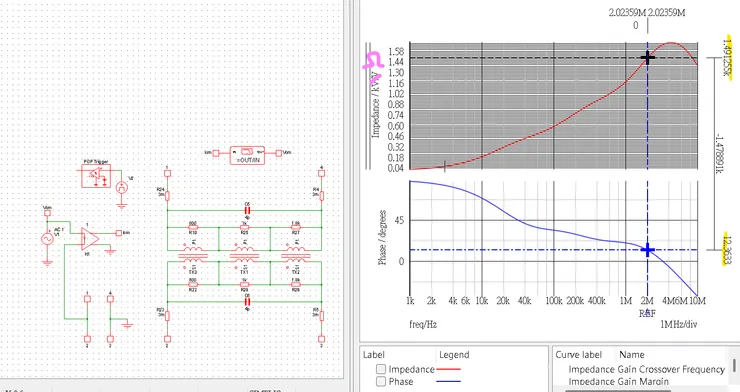Click the =OUT/IN Bode plot probe
Screen dimensions: 740x392
pyautogui.click(x=247, y=155)
